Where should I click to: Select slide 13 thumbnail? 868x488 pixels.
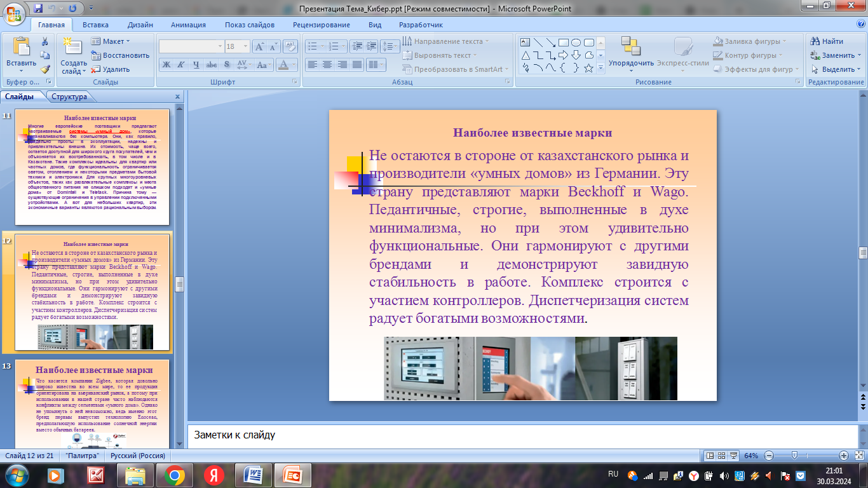[x=92, y=405]
